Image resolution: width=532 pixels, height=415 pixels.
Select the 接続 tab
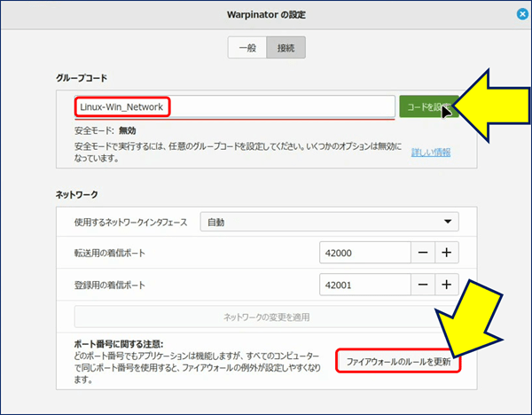click(x=286, y=48)
